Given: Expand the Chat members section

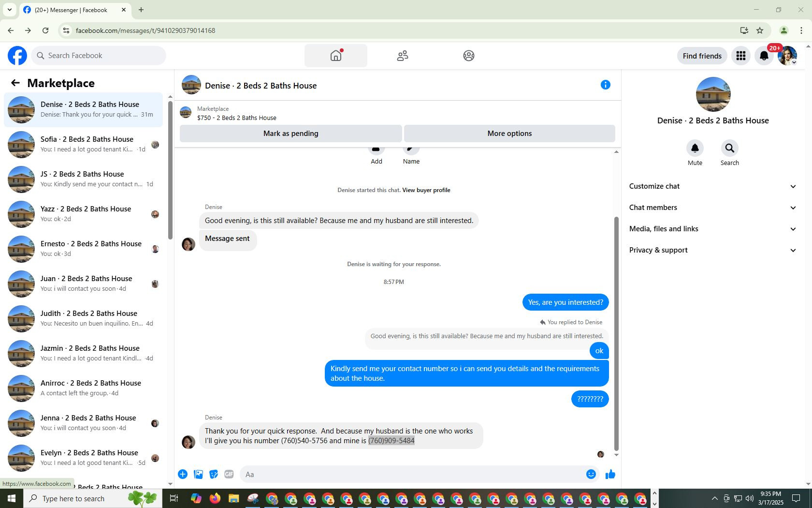Looking at the screenshot, I should [x=713, y=208].
